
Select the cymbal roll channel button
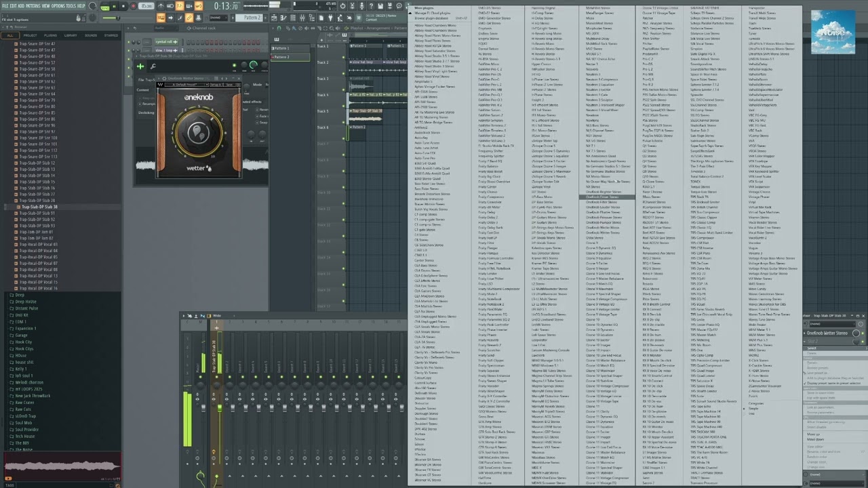[166, 42]
